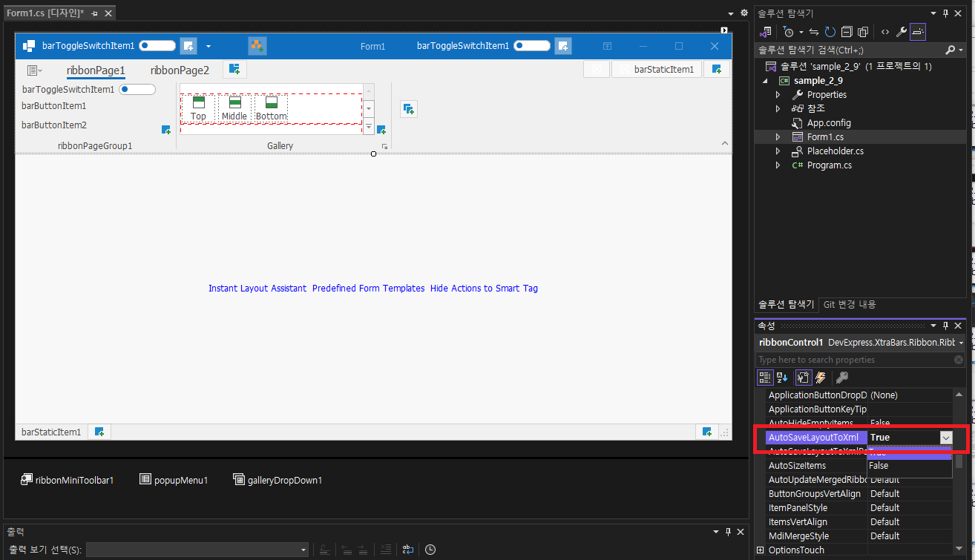This screenshot has height=560, width=975.
Task: Switch properties to alphabetical sort order
Action: click(782, 378)
